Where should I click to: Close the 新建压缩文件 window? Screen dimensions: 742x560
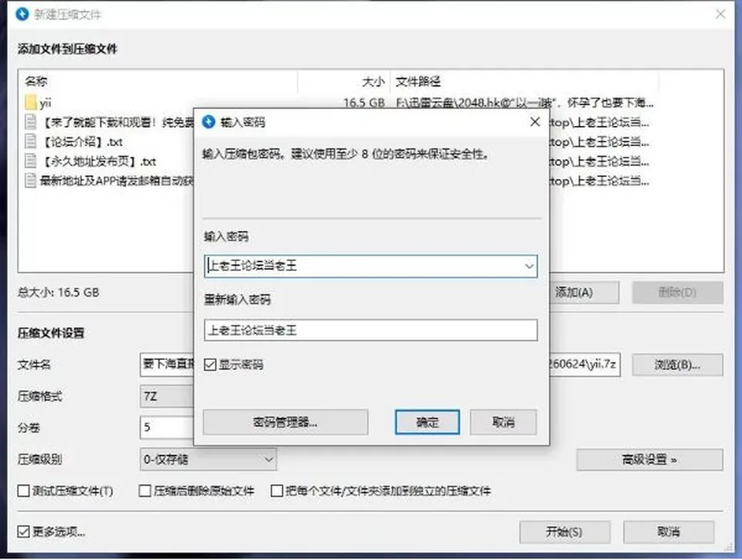tap(720, 14)
